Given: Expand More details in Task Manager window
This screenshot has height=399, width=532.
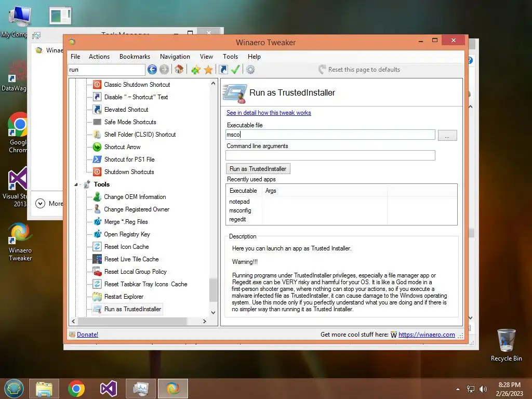Looking at the screenshot, I should (x=49, y=204).
